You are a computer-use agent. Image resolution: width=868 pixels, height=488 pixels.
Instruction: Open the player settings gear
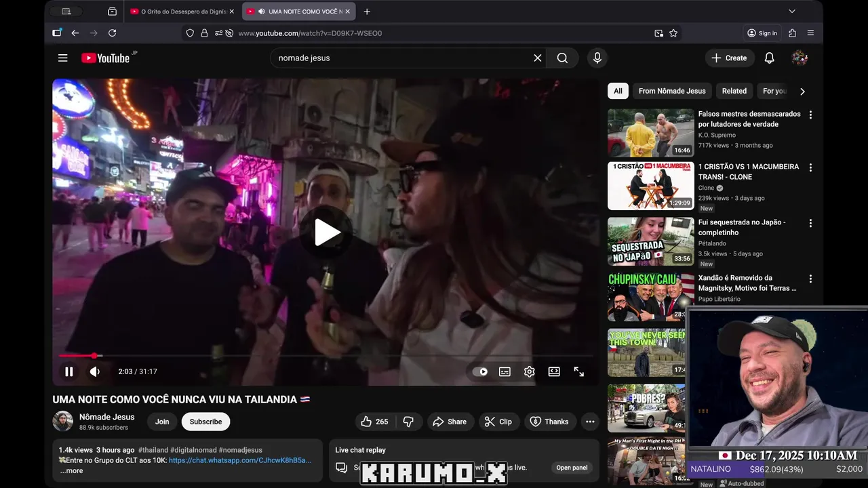530,371
